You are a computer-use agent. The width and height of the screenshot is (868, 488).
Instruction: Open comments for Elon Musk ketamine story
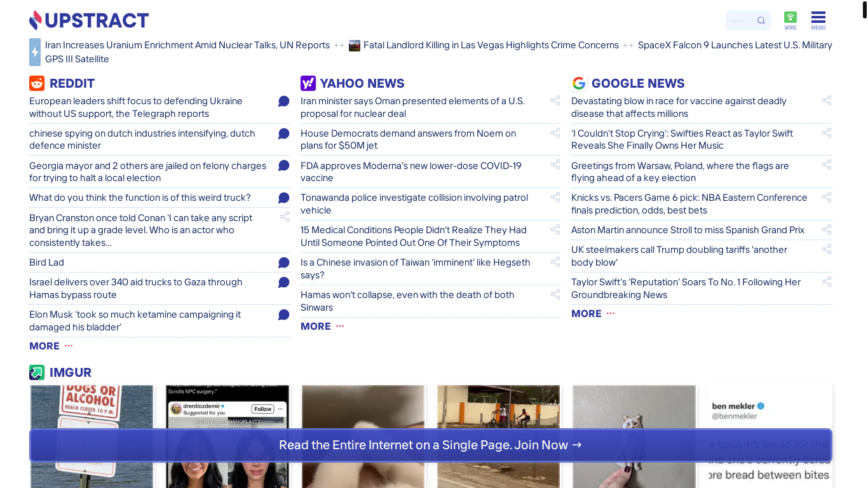tap(284, 315)
